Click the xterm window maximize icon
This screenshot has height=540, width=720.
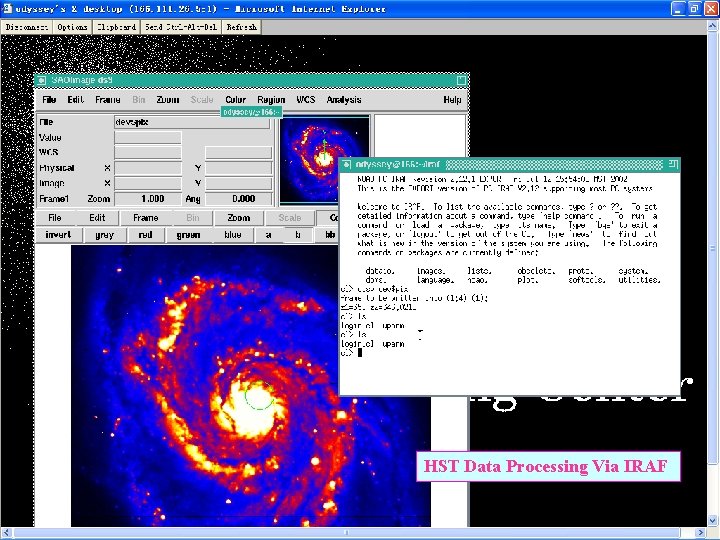(x=673, y=164)
